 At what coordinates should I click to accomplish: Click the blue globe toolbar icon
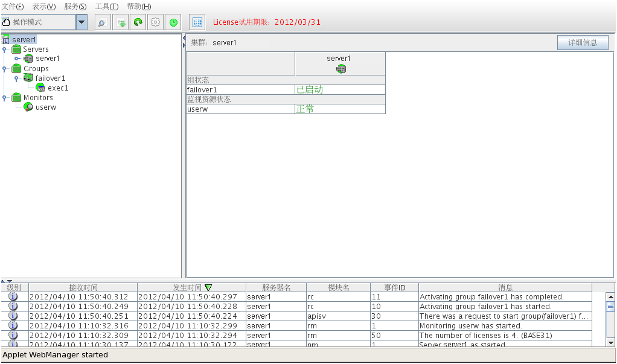pos(197,22)
